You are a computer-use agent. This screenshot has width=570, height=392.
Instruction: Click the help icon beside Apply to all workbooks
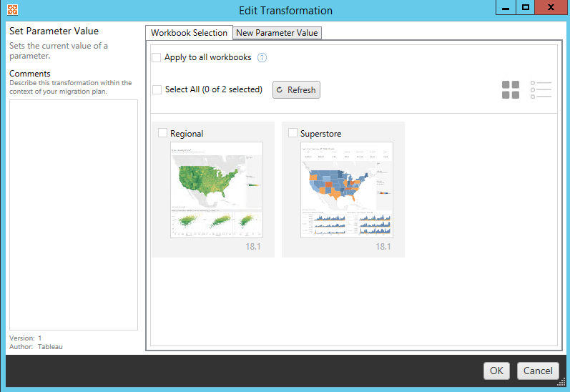pyautogui.click(x=262, y=58)
